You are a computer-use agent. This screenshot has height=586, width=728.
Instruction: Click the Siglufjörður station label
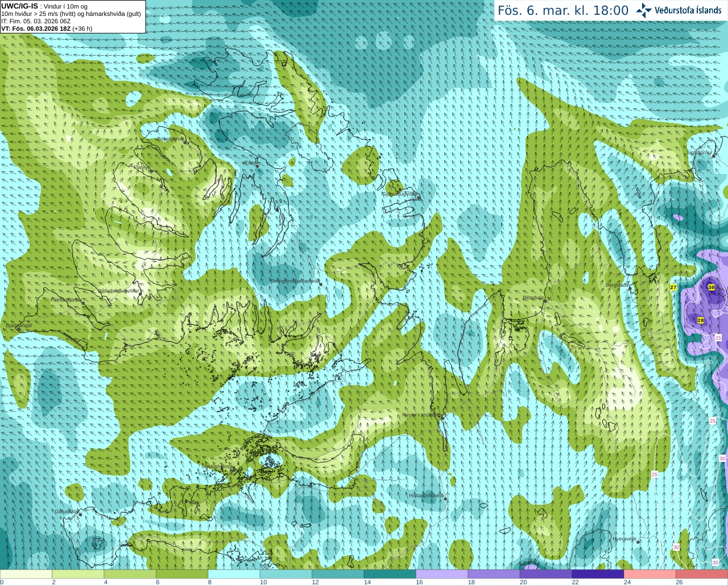click(x=700, y=152)
